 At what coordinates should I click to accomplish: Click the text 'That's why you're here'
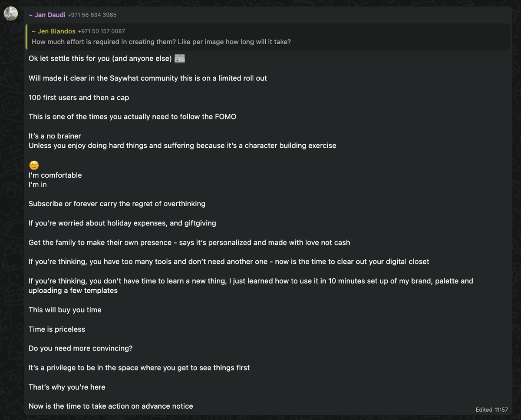coord(67,387)
